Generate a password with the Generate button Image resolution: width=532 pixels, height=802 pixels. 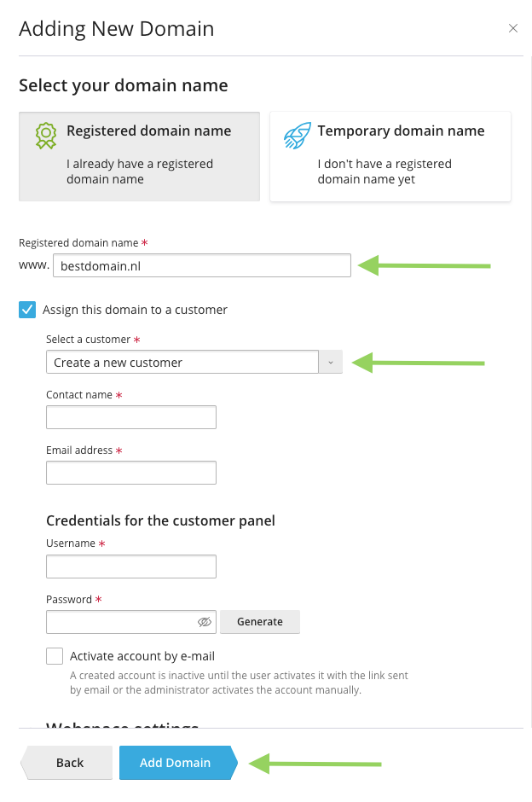coord(260,622)
